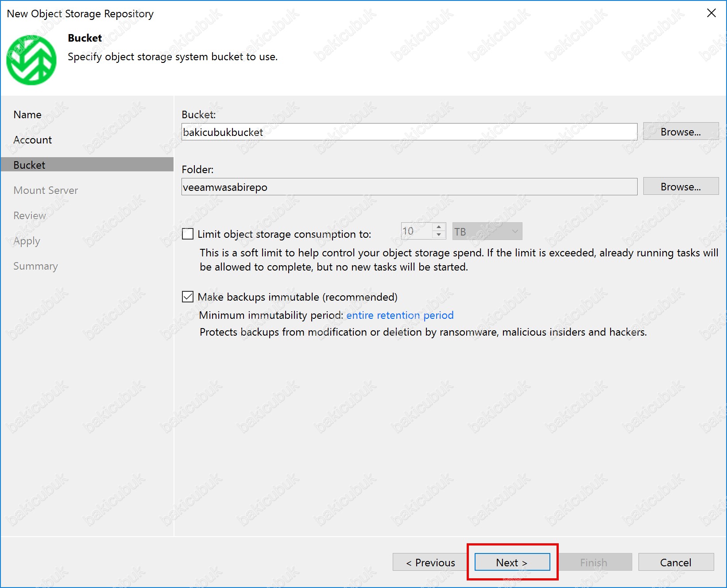
Task: Decrease storage limit with down spinner arrow
Action: (438, 235)
